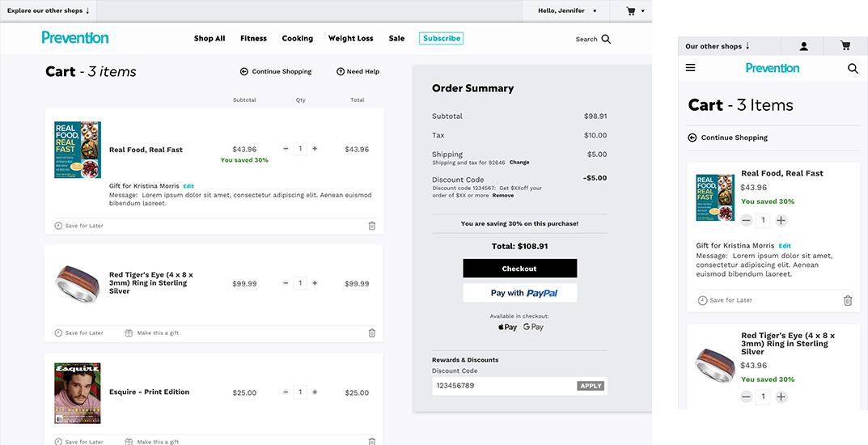Open the Fitness menu
The width and height of the screenshot is (868, 445).
click(253, 39)
